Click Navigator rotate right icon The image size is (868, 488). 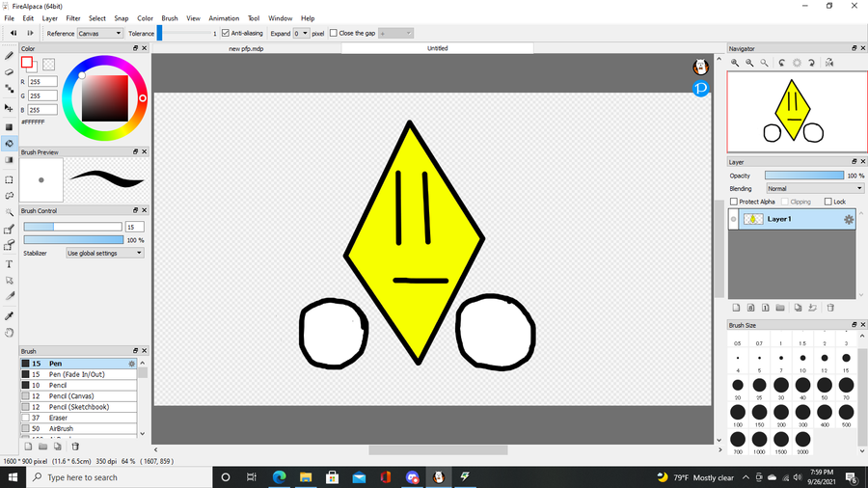tap(811, 63)
